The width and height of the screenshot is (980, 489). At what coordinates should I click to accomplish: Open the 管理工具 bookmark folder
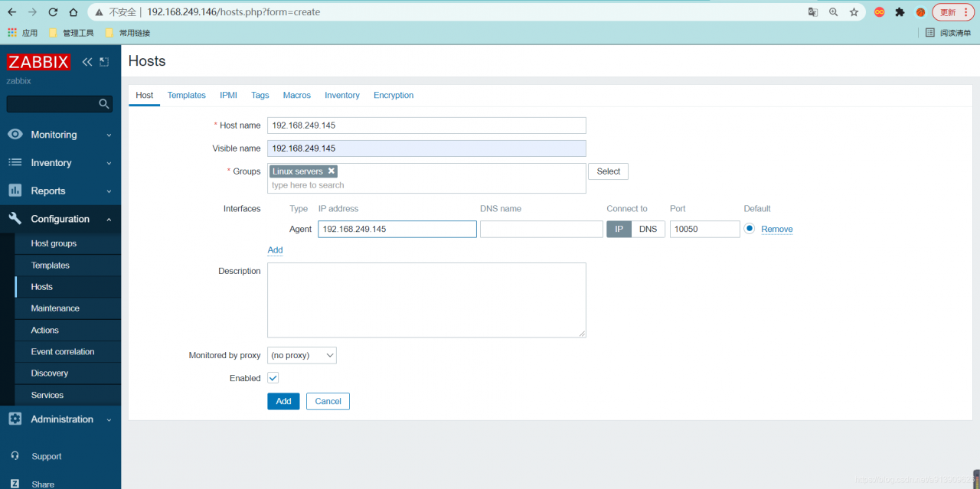pyautogui.click(x=70, y=33)
